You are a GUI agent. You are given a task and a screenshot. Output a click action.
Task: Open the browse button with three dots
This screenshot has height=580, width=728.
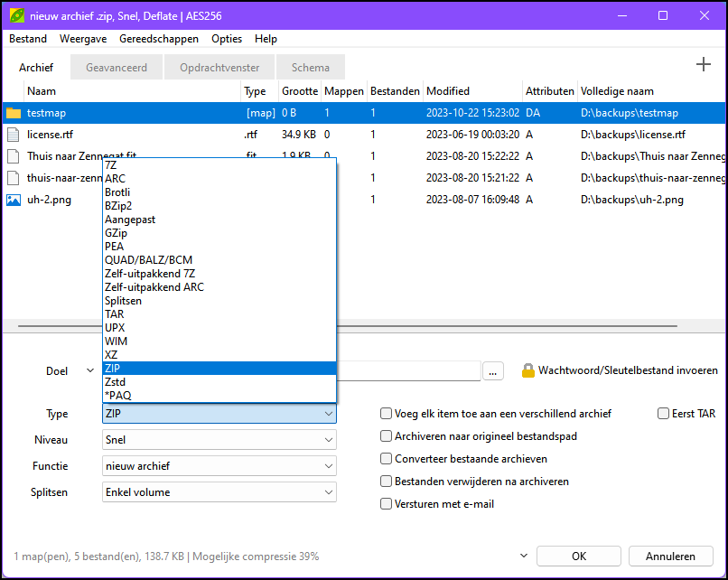[x=492, y=370]
